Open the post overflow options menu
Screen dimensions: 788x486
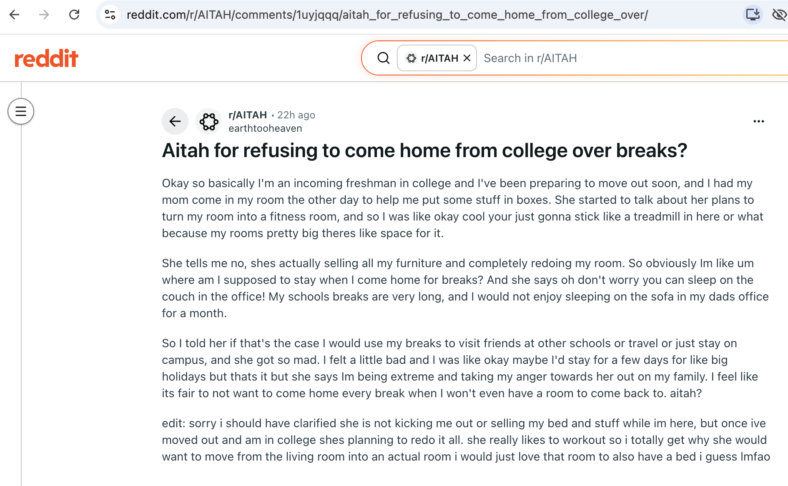(x=758, y=121)
